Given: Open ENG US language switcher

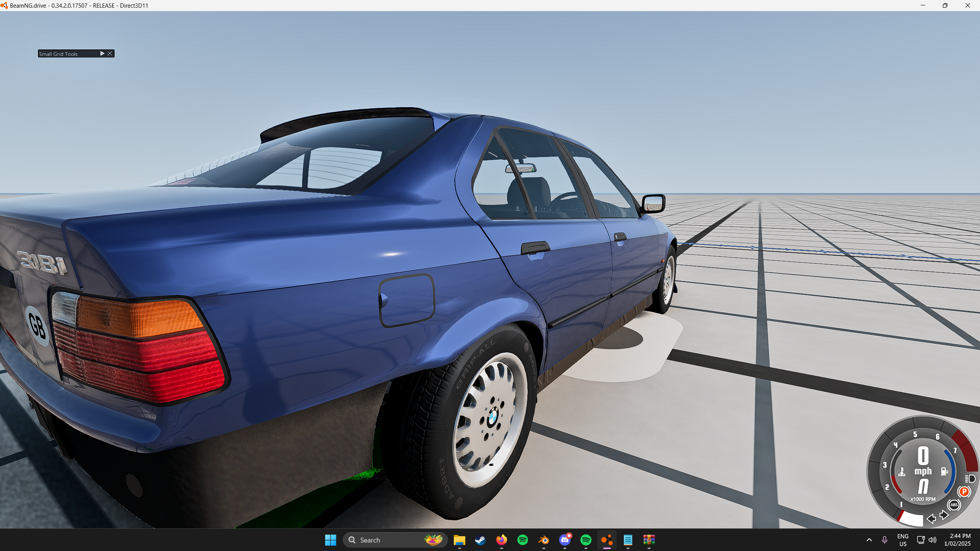Looking at the screenshot, I should (903, 540).
